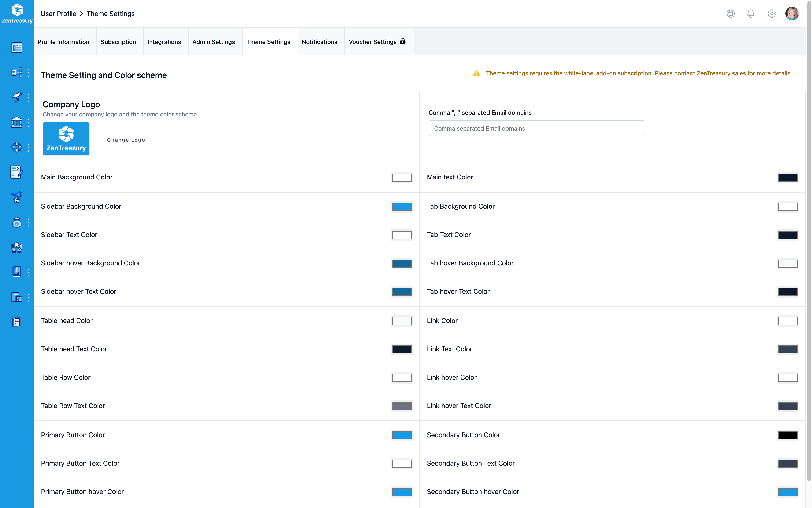Open the Table head Text Color swatch
This screenshot has height=508, width=812.
[402, 349]
